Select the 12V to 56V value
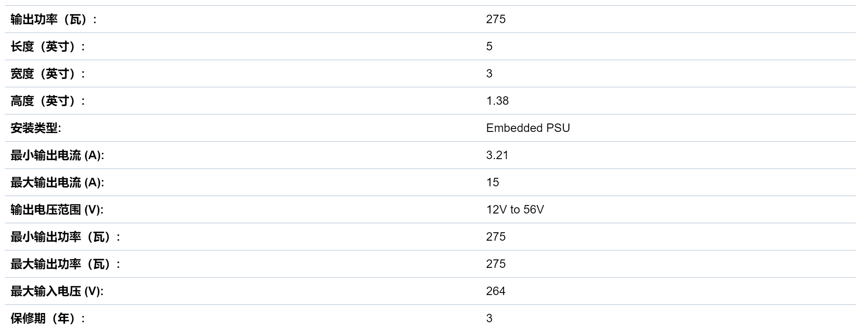This screenshot has width=868, height=334. tap(515, 209)
